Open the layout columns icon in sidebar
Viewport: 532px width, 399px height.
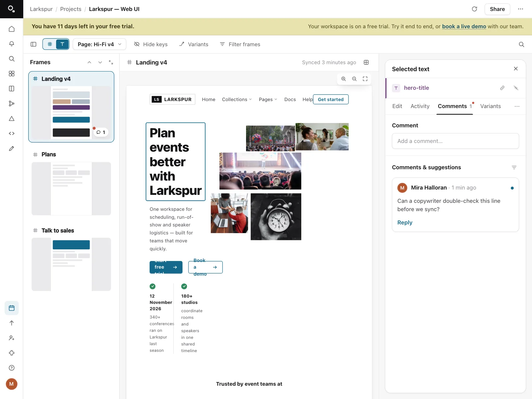(12, 88)
